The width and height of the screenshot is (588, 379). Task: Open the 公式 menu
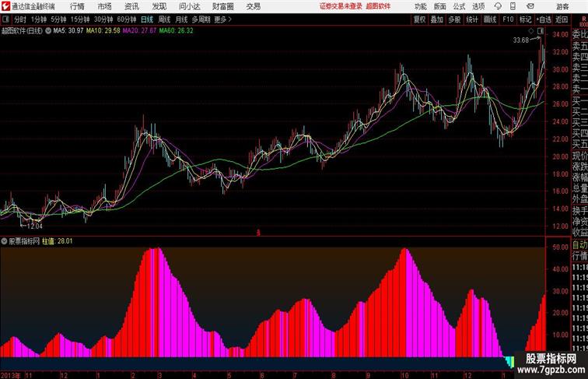[459, 6]
